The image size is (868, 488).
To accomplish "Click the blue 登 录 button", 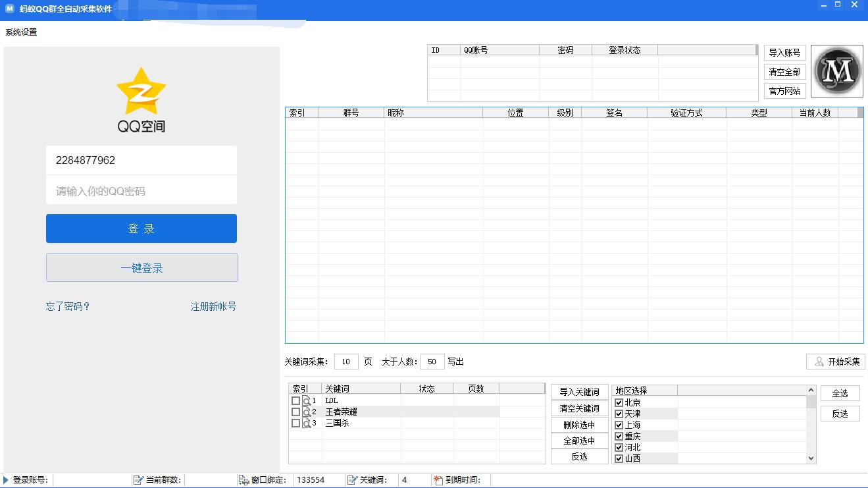I will tap(141, 229).
